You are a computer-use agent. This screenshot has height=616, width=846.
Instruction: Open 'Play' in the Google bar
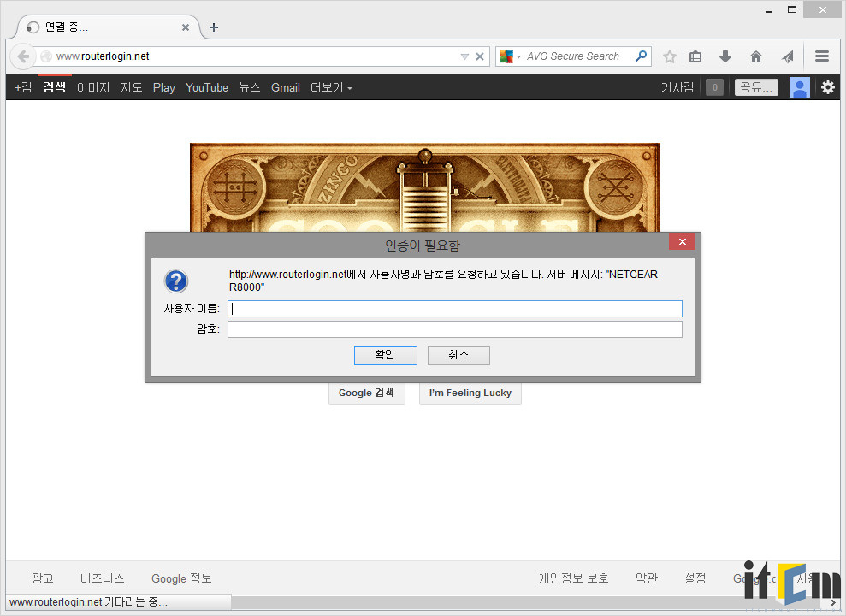(x=164, y=87)
